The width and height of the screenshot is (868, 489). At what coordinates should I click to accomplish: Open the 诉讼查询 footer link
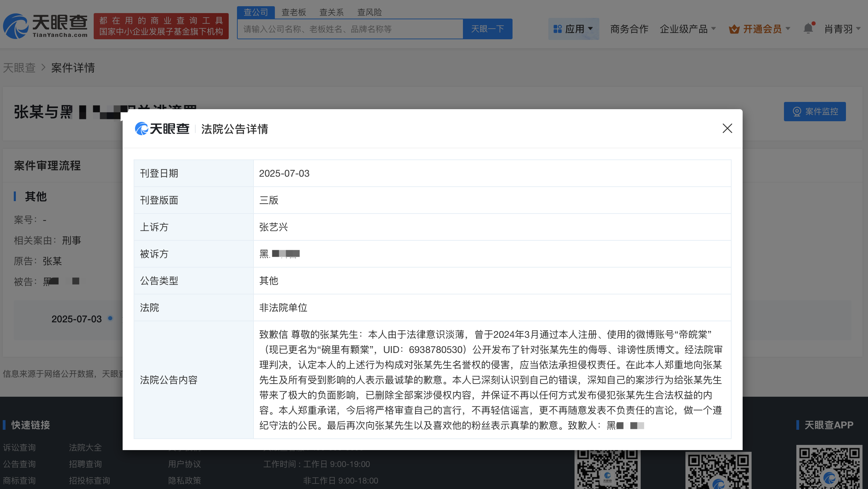click(x=19, y=447)
